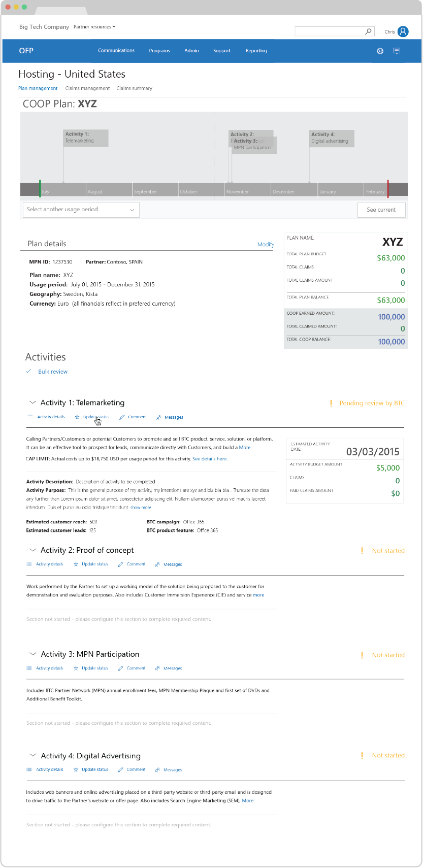The width and height of the screenshot is (424, 868).
Task: Open Programs menu
Action: click(x=159, y=51)
